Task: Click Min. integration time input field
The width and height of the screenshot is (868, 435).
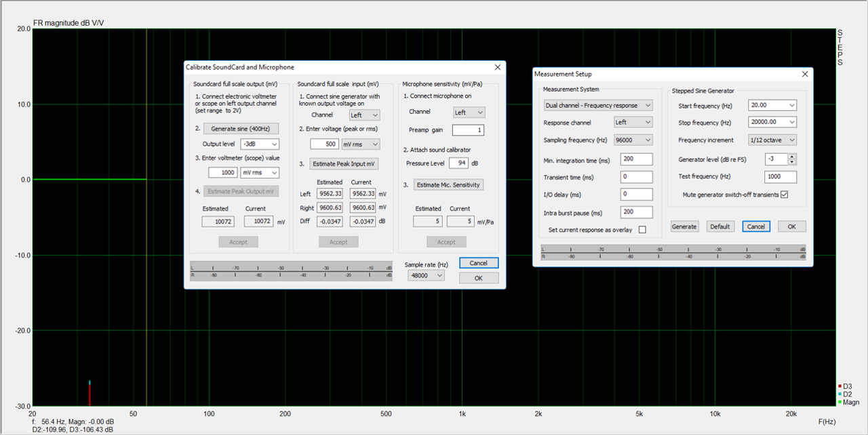Action: click(x=637, y=159)
